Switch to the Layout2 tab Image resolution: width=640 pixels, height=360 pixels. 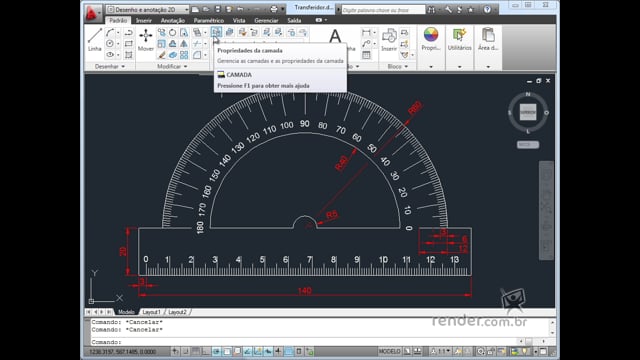[x=178, y=312]
